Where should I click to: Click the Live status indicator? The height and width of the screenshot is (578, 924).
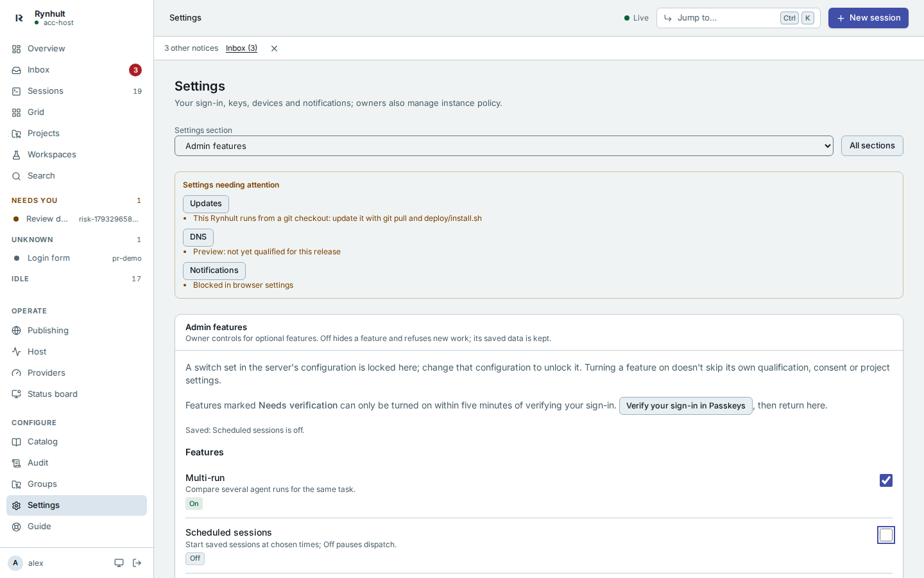(637, 18)
